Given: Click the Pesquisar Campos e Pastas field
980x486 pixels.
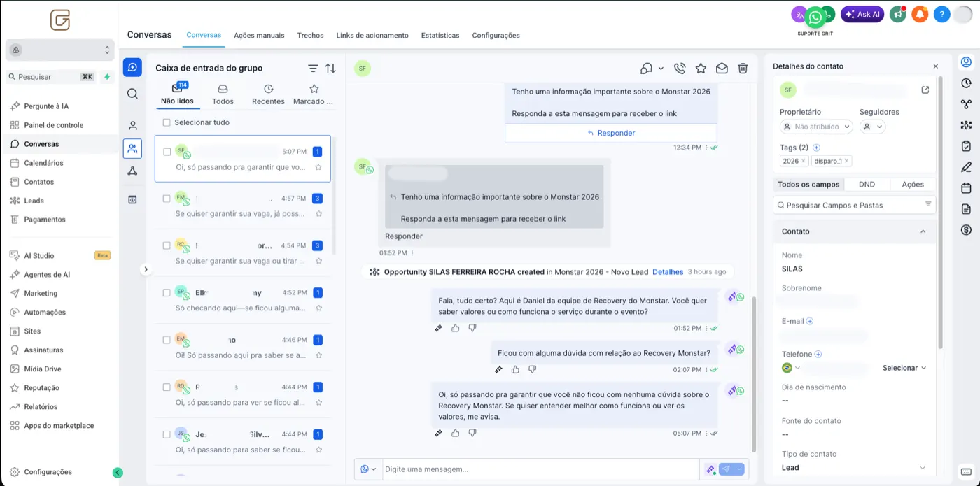Looking at the screenshot, I should coord(855,205).
